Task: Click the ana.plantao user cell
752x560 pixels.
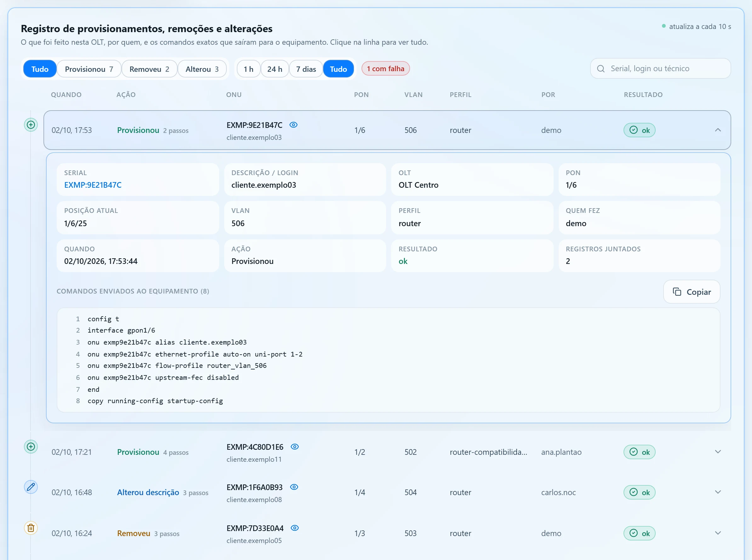Action: pos(561,452)
